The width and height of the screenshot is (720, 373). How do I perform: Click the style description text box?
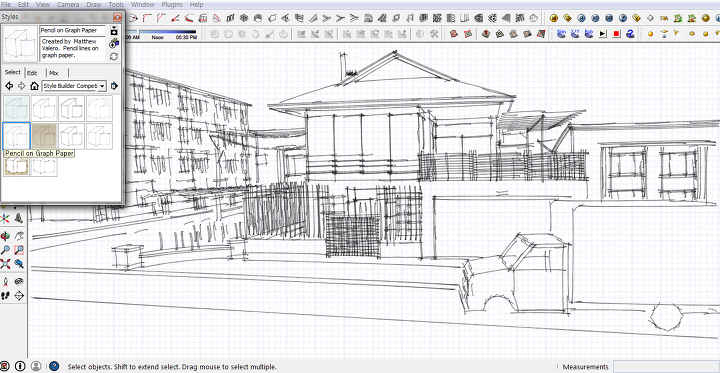73,49
